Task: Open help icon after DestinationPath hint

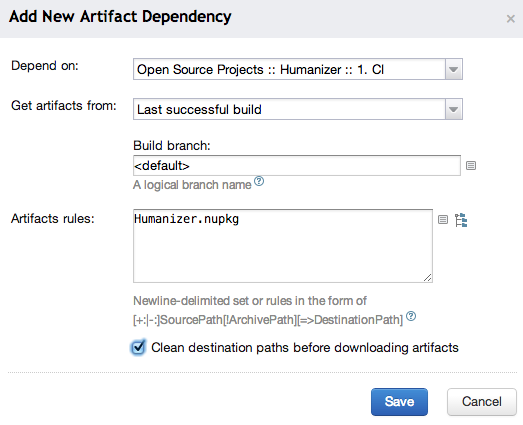Action: pos(411,316)
